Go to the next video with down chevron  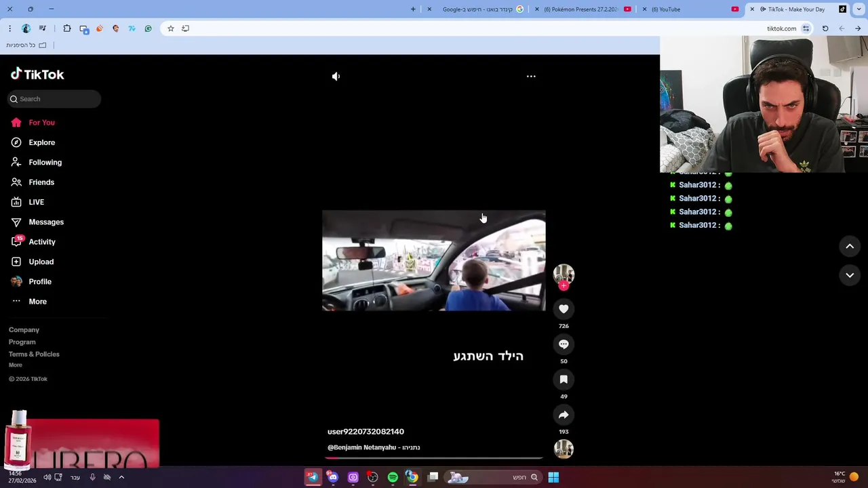point(850,275)
